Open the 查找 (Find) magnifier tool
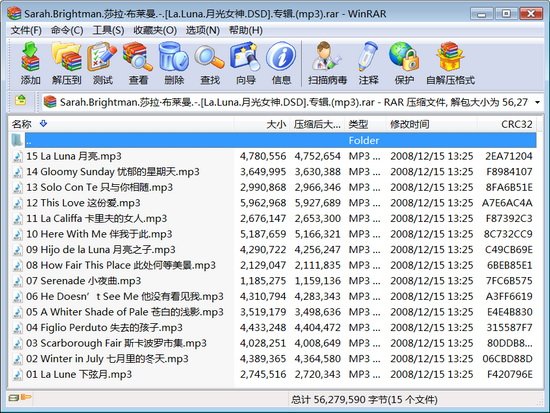Screen dimensions: 550x413 coord(210,63)
